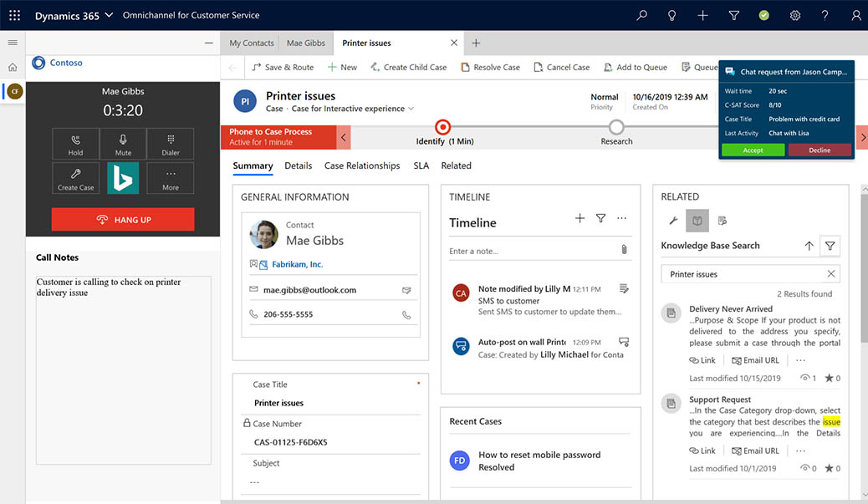Filter Knowledge Base Search results
Screen dimensions: 868x504
click(830, 246)
